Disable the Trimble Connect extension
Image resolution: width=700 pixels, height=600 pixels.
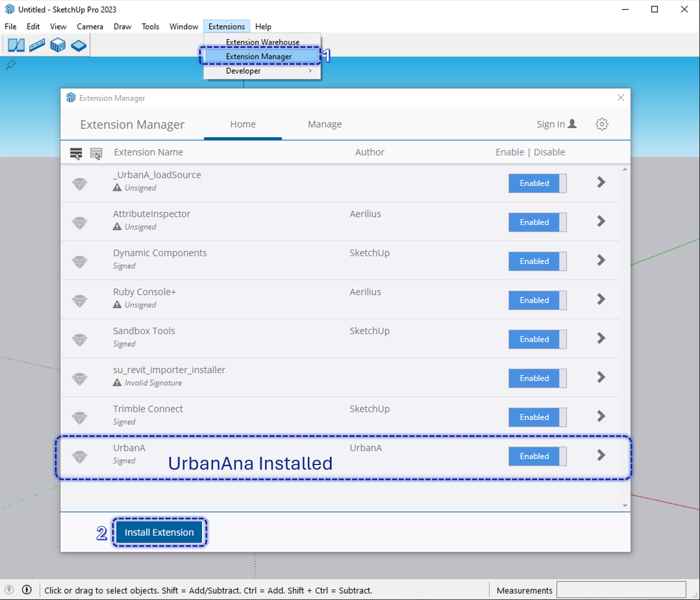coord(538,417)
